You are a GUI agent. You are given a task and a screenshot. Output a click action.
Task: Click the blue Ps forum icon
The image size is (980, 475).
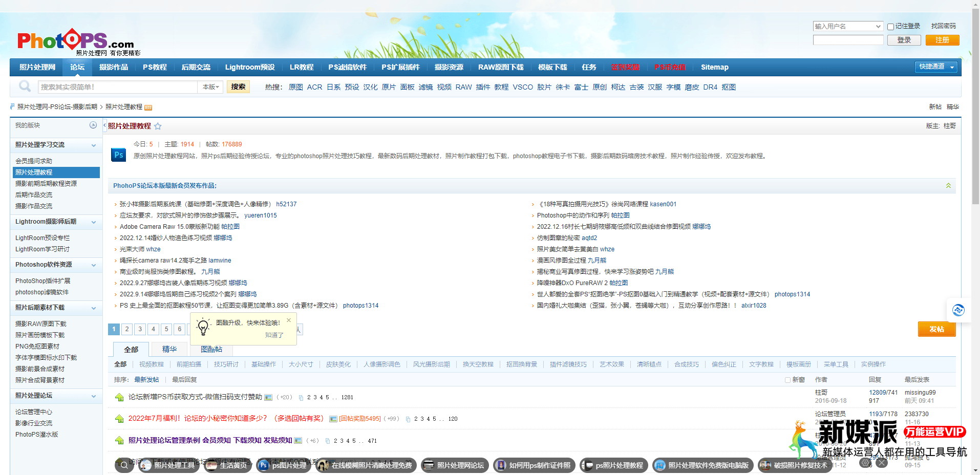(119, 155)
